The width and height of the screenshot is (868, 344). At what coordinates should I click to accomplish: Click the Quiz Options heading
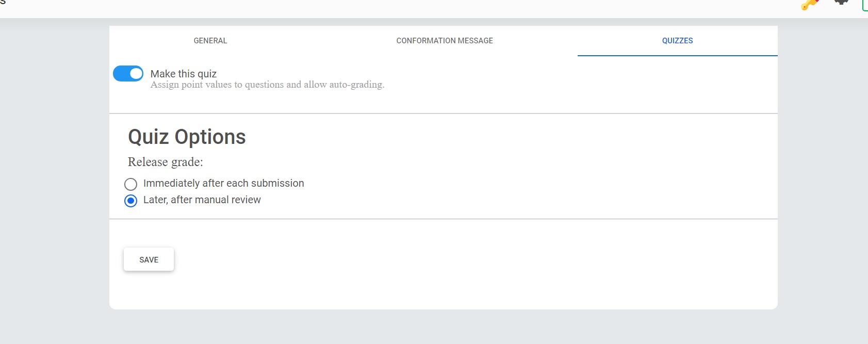click(x=187, y=137)
